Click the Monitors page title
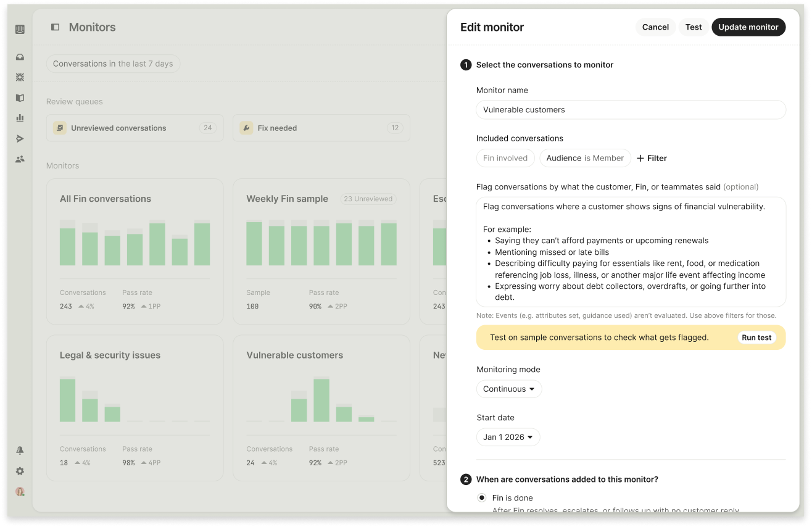The image size is (812, 527). pyautogui.click(x=93, y=27)
